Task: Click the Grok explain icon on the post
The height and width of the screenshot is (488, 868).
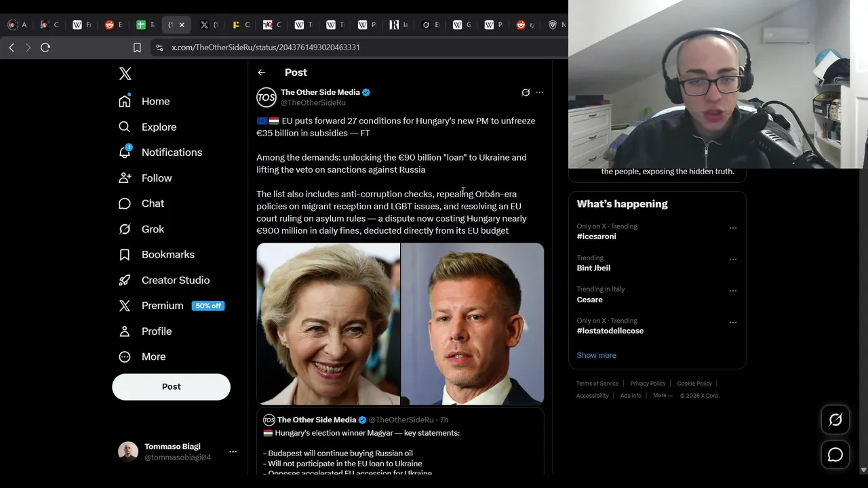Action: (x=526, y=92)
